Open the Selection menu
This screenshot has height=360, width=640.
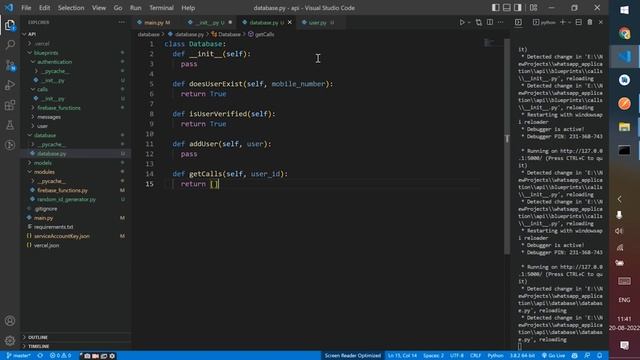[x=71, y=8]
